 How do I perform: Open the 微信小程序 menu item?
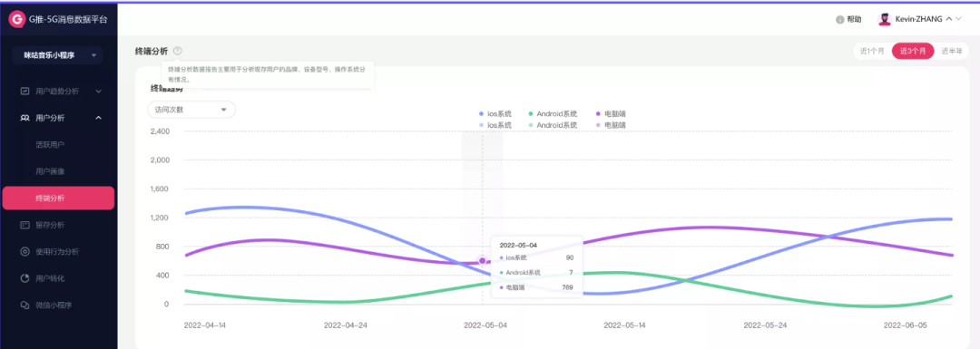click(54, 305)
